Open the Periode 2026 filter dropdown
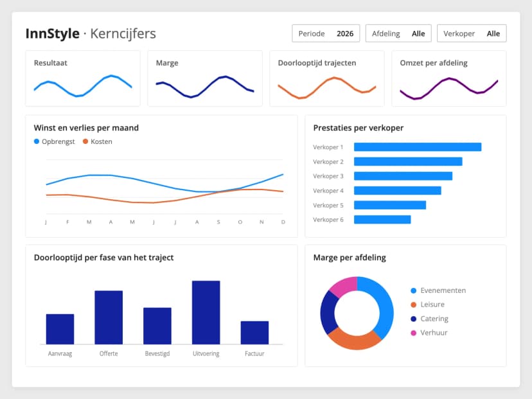This screenshot has width=532, height=399. 326,33
